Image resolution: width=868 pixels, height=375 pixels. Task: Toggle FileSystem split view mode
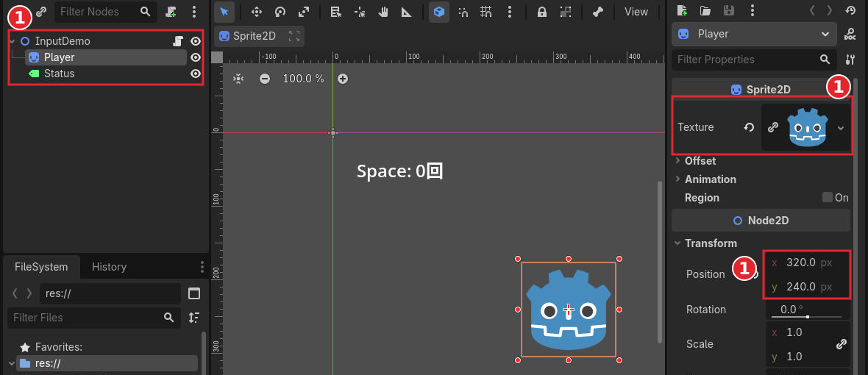pyautogui.click(x=193, y=293)
